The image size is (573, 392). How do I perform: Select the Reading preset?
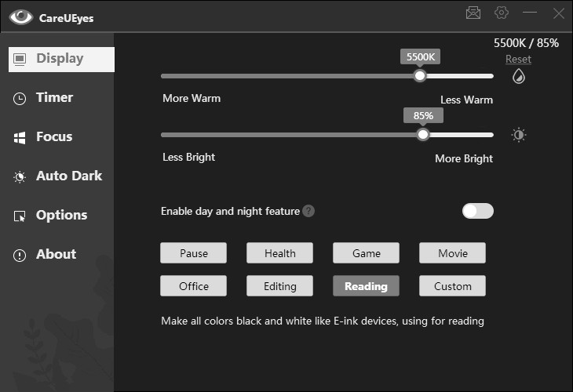coord(366,286)
